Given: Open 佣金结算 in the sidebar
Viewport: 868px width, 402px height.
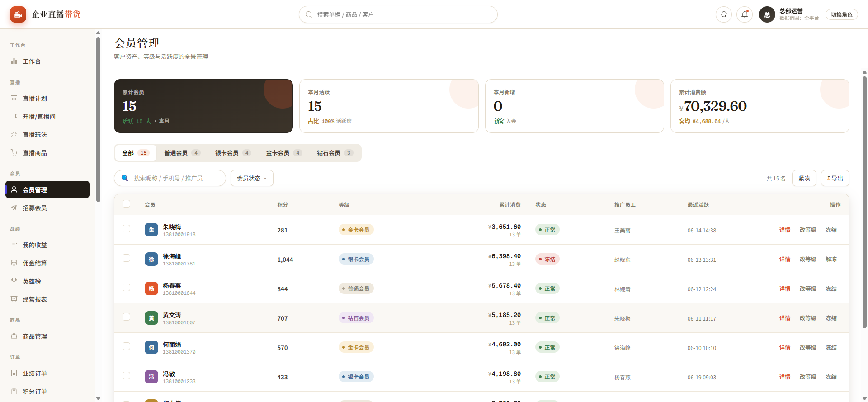Looking at the screenshot, I should click(47, 263).
